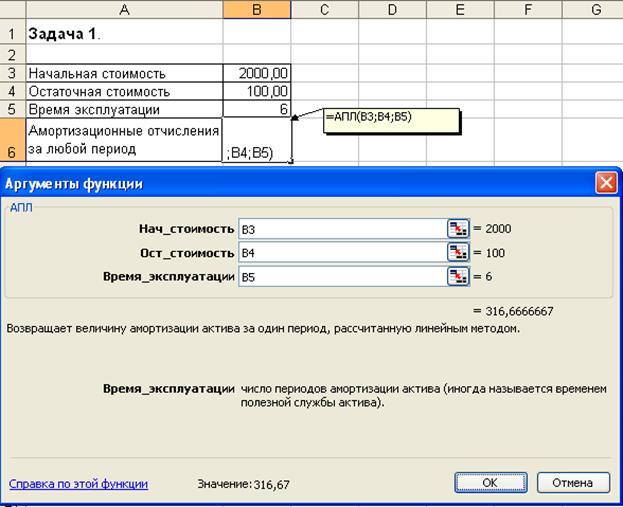
Task: Click the yellow formula comment note
Action: click(x=390, y=120)
